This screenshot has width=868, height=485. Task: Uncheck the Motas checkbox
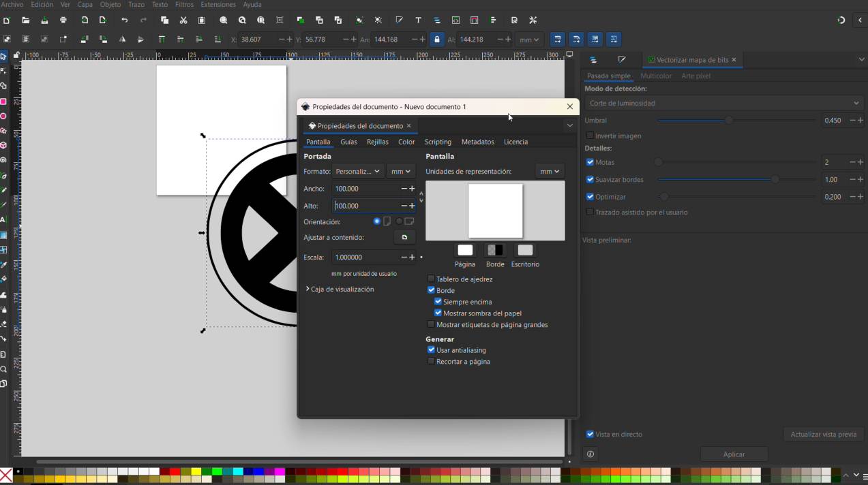point(590,162)
